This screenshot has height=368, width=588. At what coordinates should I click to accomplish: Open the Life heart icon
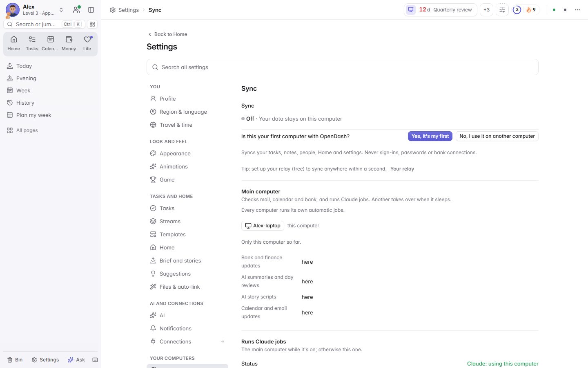[87, 43]
